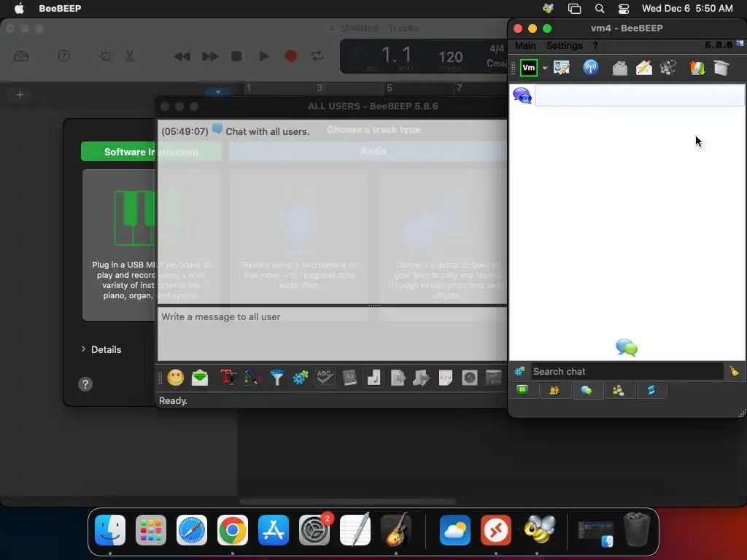747x560 pixels.
Task: Click the blue funnel filter icon
Action: [x=276, y=378]
